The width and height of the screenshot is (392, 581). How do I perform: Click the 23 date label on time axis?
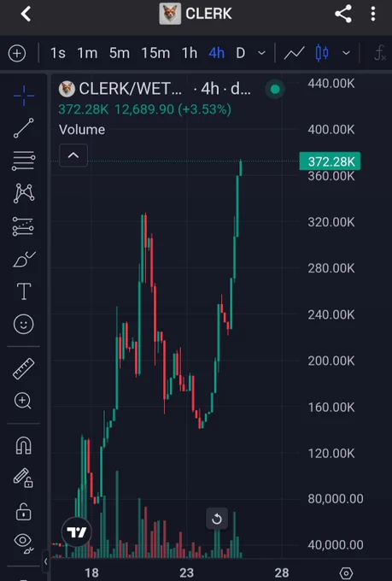pyautogui.click(x=187, y=572)
